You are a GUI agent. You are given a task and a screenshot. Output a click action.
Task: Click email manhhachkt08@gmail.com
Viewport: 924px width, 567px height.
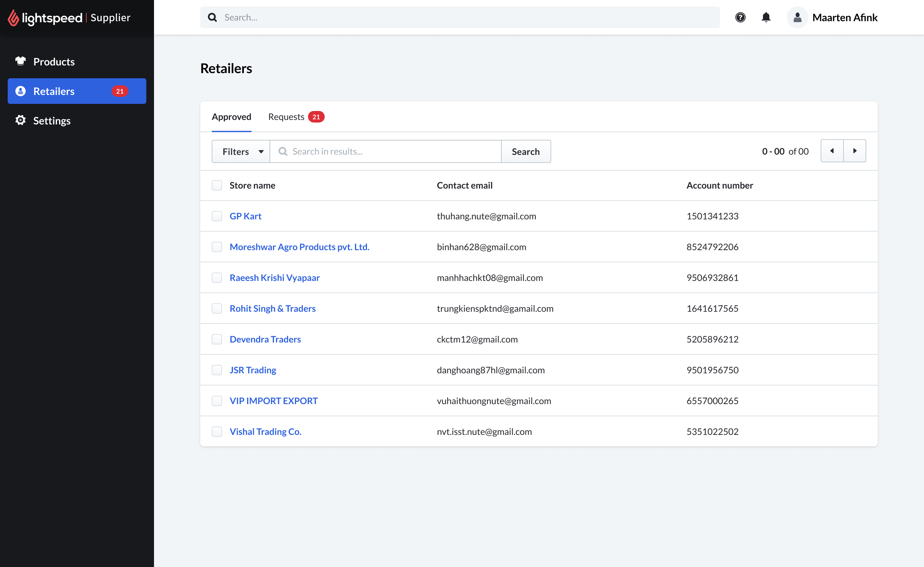coord(490,277)
